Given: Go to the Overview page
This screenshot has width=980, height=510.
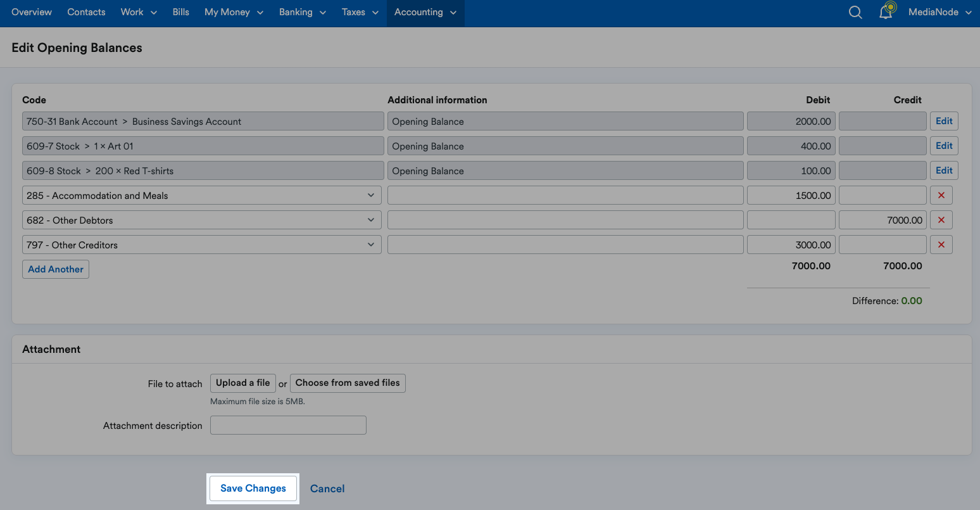Looking at the screenshot, I should coord(32,12).
